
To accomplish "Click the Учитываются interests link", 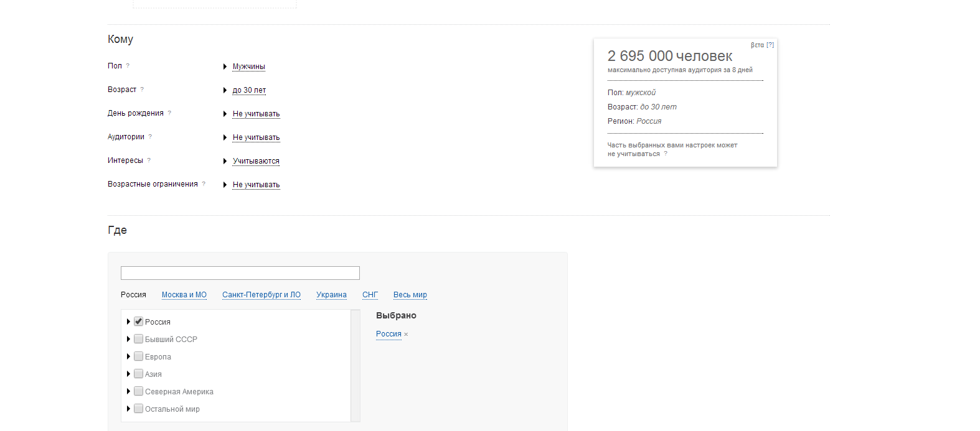I will pyautogui.click(x=256, y=161).
